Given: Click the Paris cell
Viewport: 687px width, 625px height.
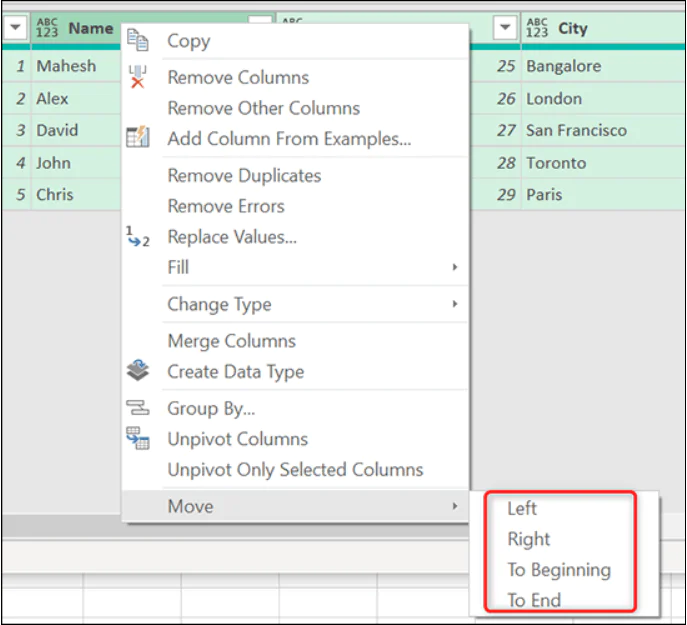Looking at the screenshot, I should 603,195.
